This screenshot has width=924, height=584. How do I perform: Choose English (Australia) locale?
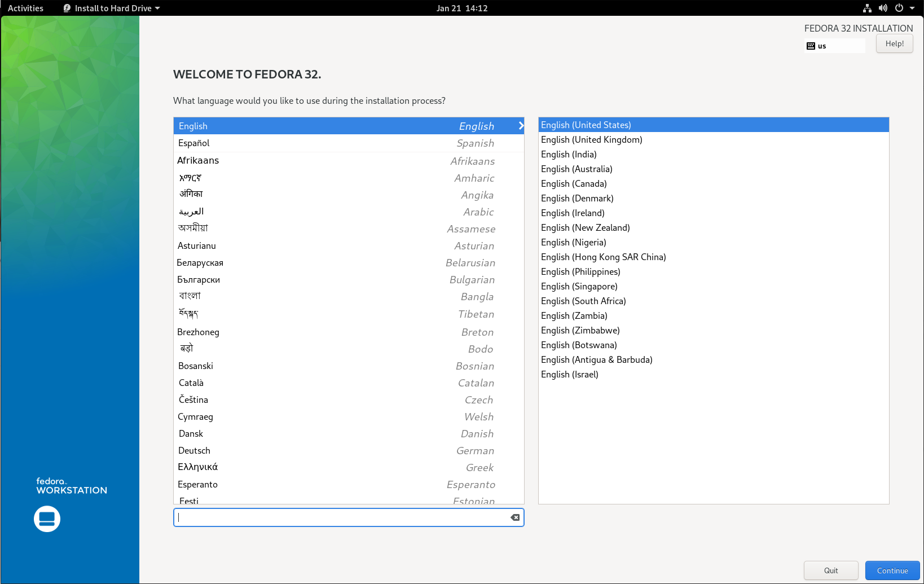(714, 169)
